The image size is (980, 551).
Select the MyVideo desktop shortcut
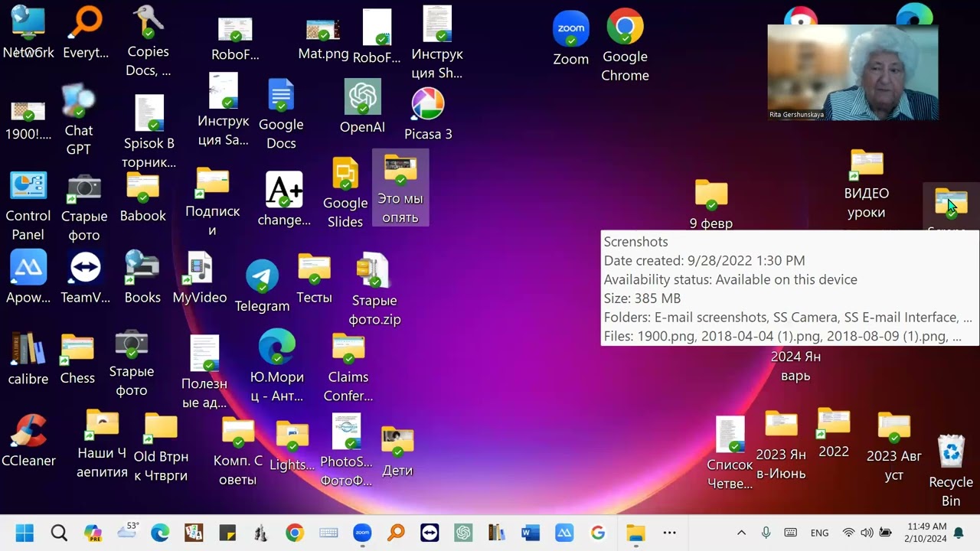(x=200, y=277)
